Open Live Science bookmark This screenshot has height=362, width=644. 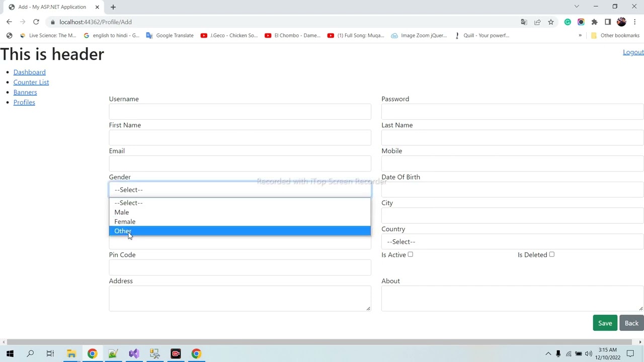click(x=48, y=36)
